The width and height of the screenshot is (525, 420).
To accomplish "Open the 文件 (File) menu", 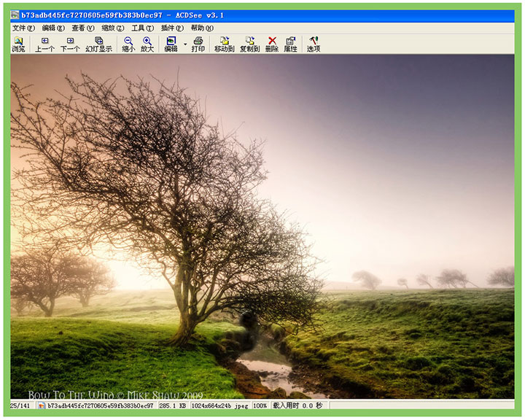I will [x=23, y=28].
